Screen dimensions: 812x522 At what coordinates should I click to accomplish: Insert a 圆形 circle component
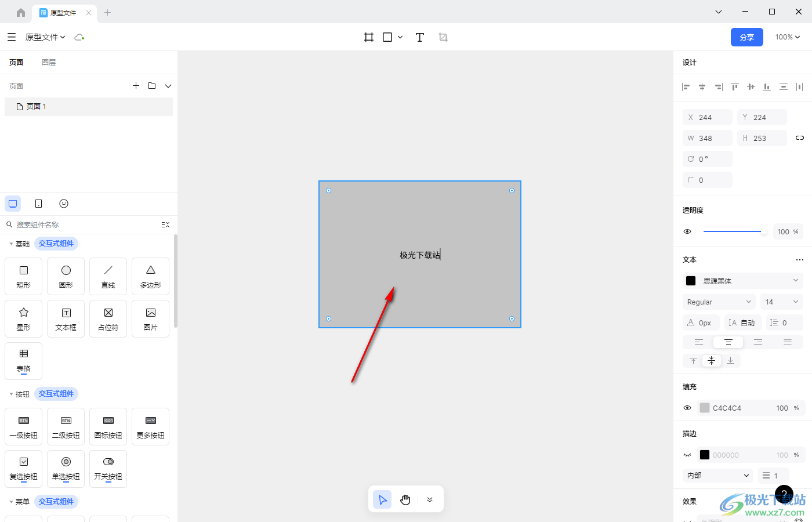coord(66,276)
